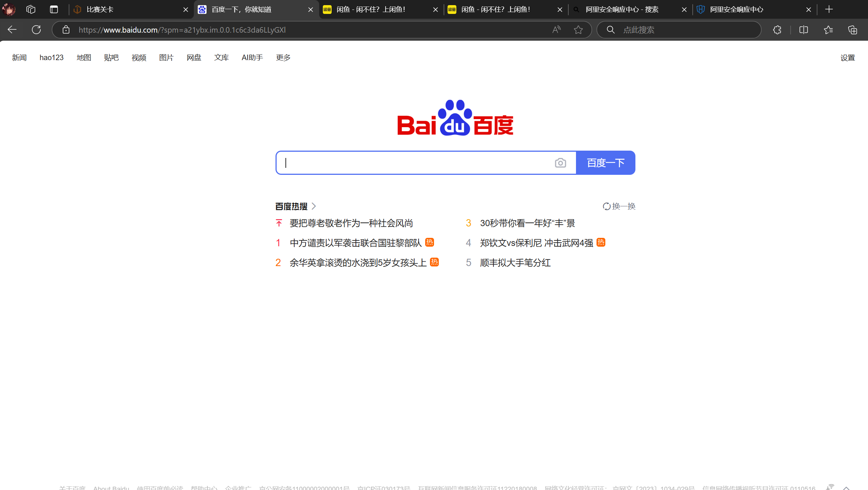This screenshot has width=868, height=490.
Task: Close the 阿里安全响应中心 - 搜索 tab
Action: pyautogui.click(x=684, y=10)
